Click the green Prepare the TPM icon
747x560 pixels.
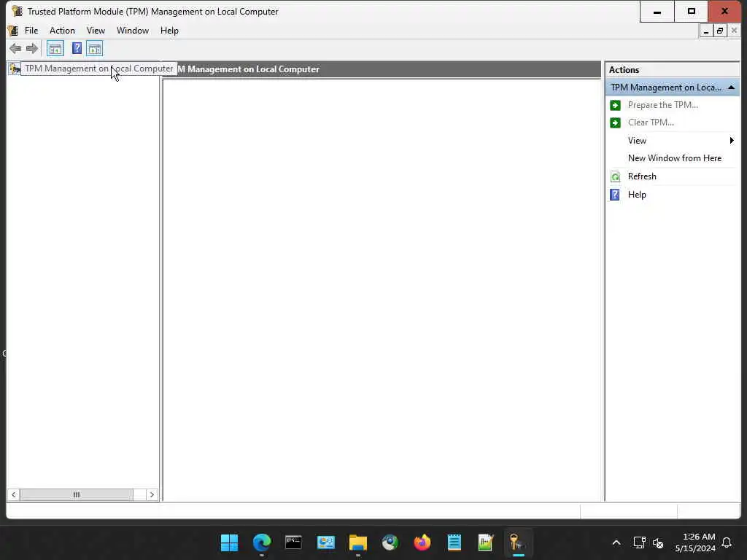(615, 105)
